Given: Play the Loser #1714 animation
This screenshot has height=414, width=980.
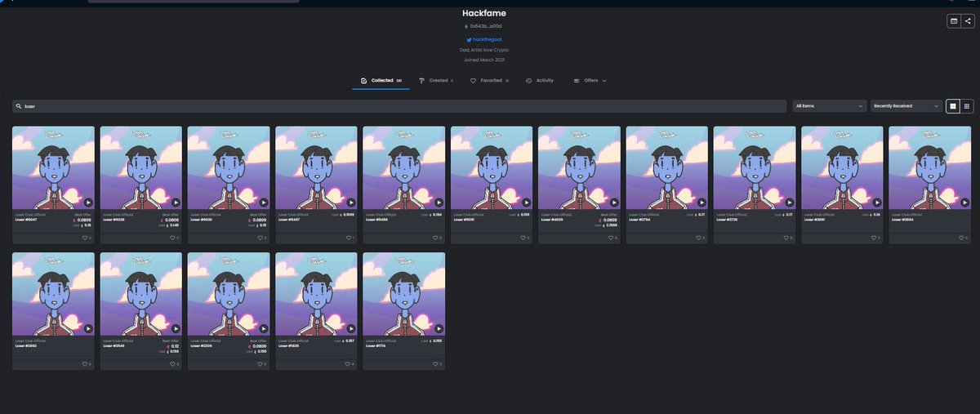Looking at the screenshot, I should tap(439, 329).
